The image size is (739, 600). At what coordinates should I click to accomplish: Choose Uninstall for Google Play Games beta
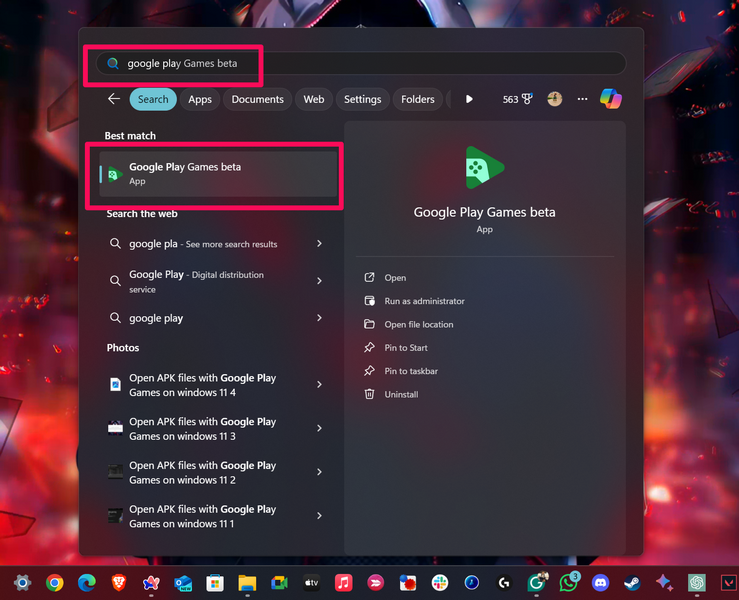point(401,394)
